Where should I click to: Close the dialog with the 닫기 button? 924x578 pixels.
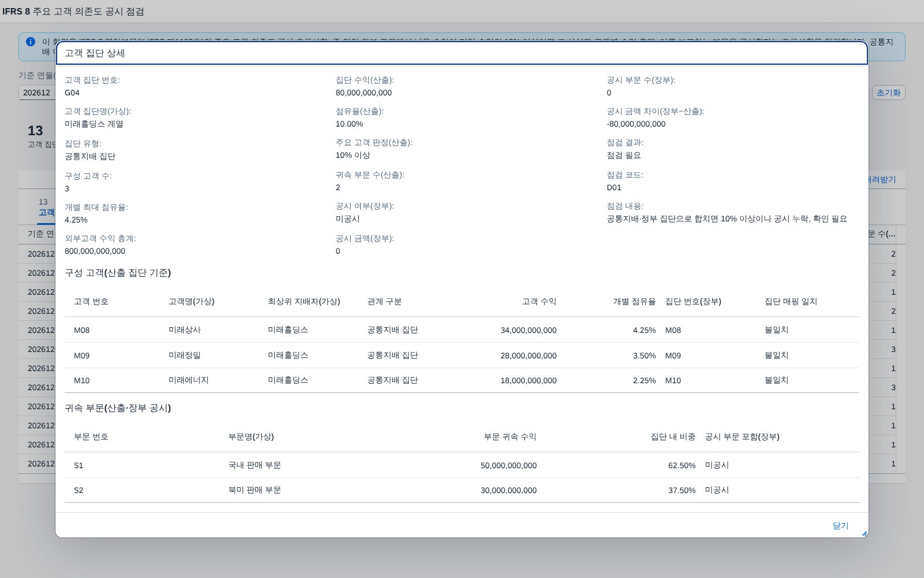840,525
